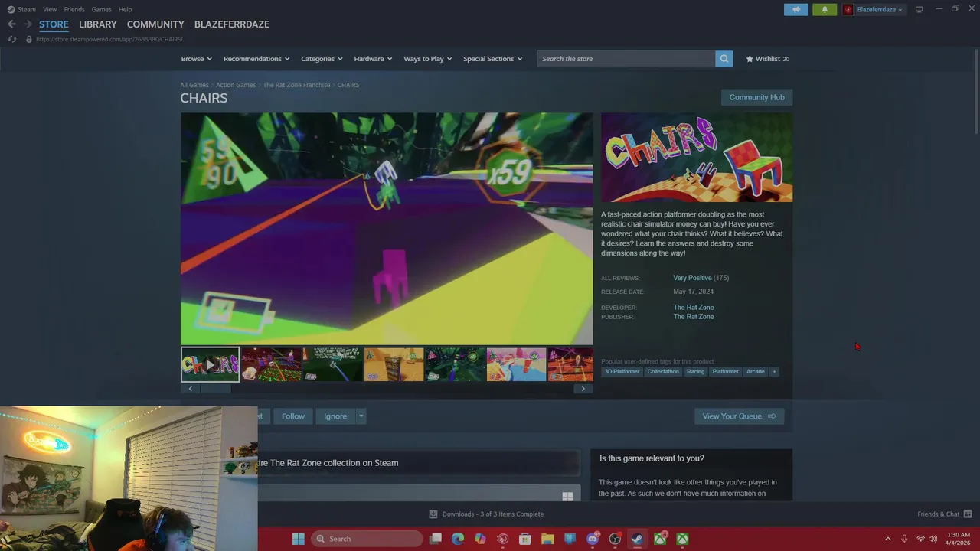This screenshot has height=551, width=980.
Task: Expand the Categories dropdown
Action: click(322, 59)
